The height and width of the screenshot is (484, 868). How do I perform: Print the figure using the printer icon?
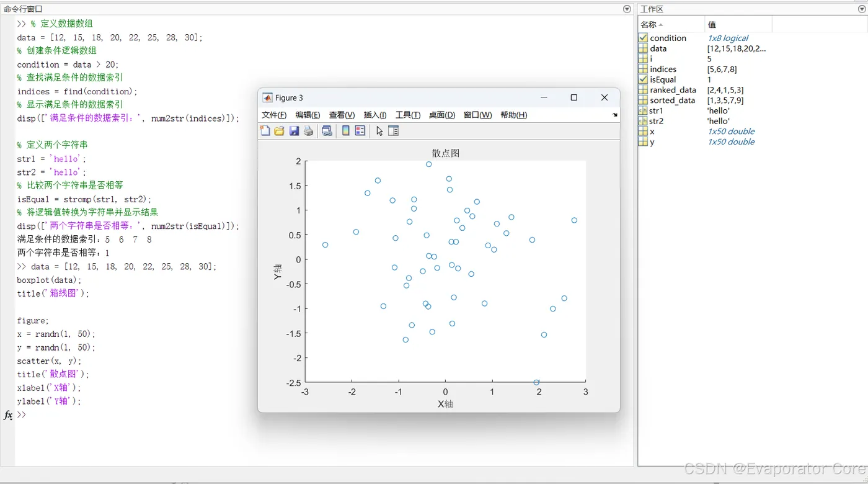(308, 131)
